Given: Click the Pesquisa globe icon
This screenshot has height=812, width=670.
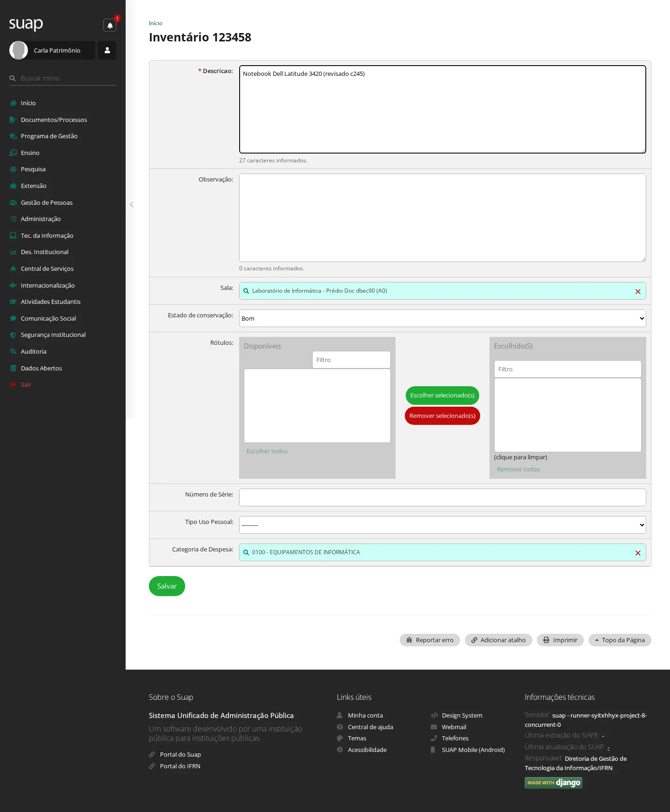Looking at the screenshot, I should point(13,169).
